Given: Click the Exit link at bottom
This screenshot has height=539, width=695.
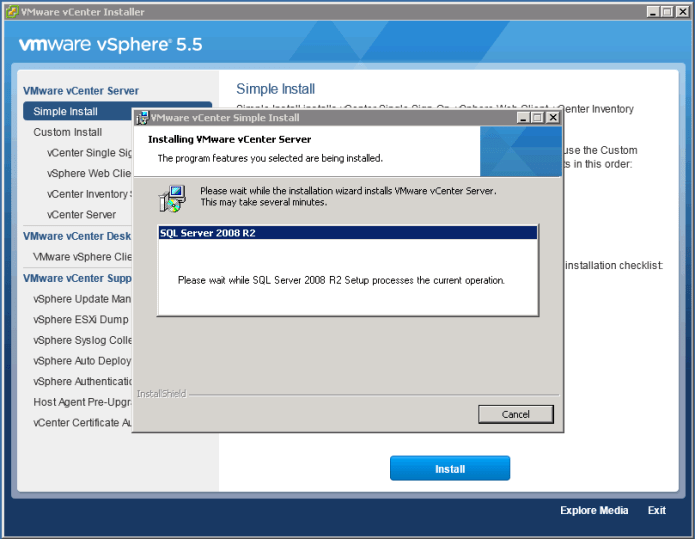Looking at the screenshot, I should coord(656,511).
